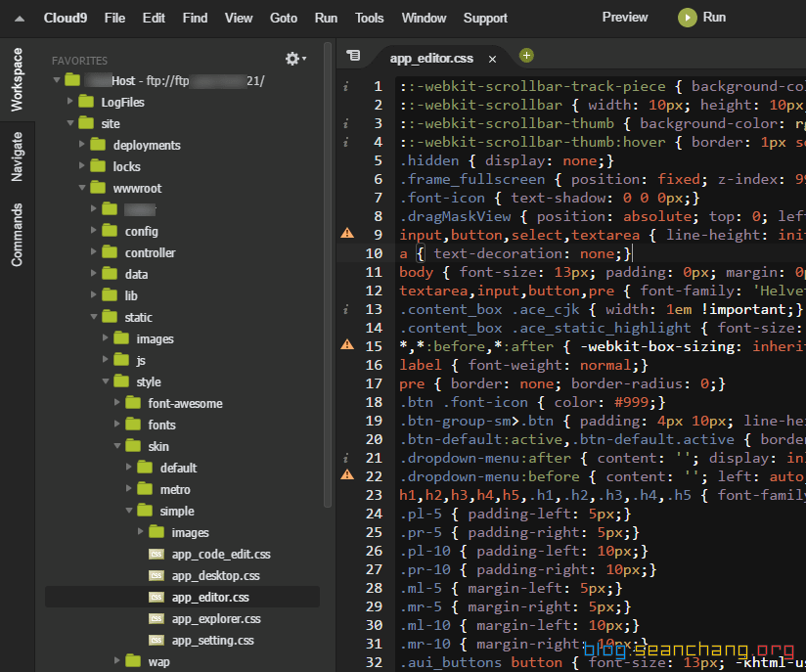
Task: Click the LogFiles folder icon
Action: (x=86, y=102)
